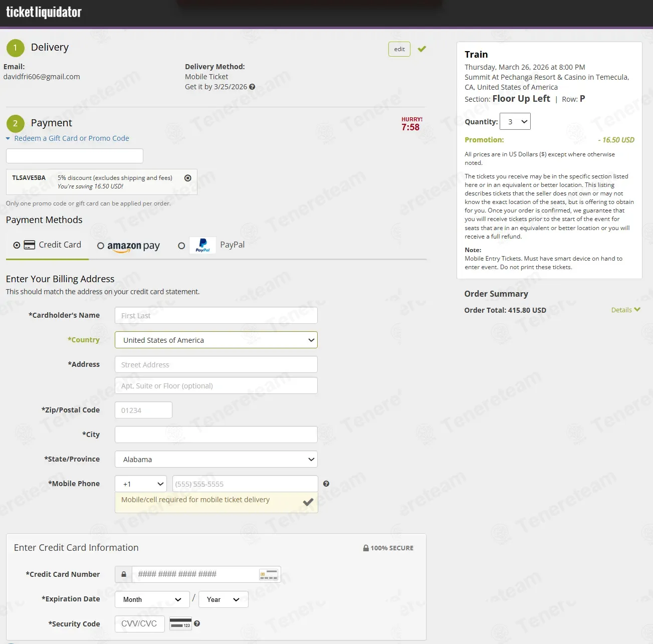Open the phone country code dropdown
Viewport: 653px width, 644px height.
click(141, 484)
